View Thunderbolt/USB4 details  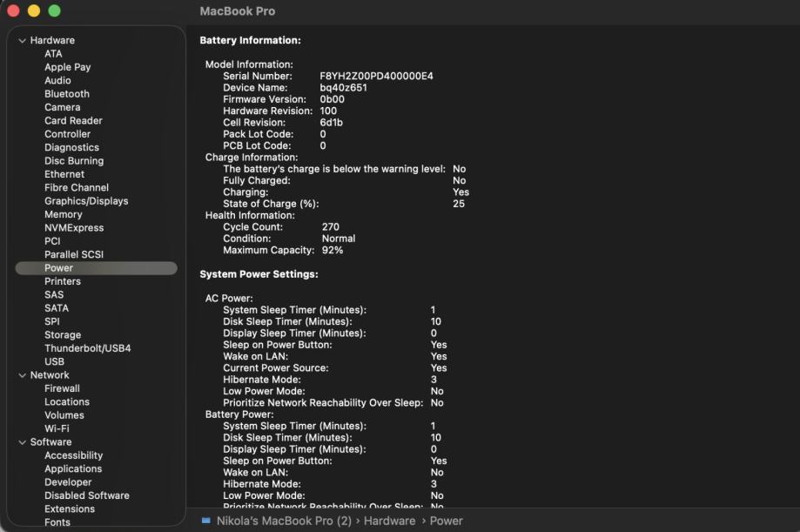pos(88,348)
